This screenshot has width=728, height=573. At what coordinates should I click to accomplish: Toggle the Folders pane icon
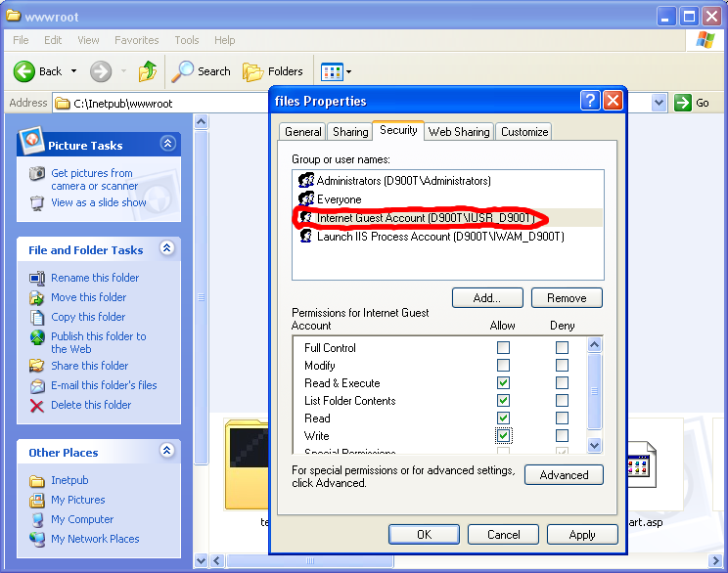(252, 72)
